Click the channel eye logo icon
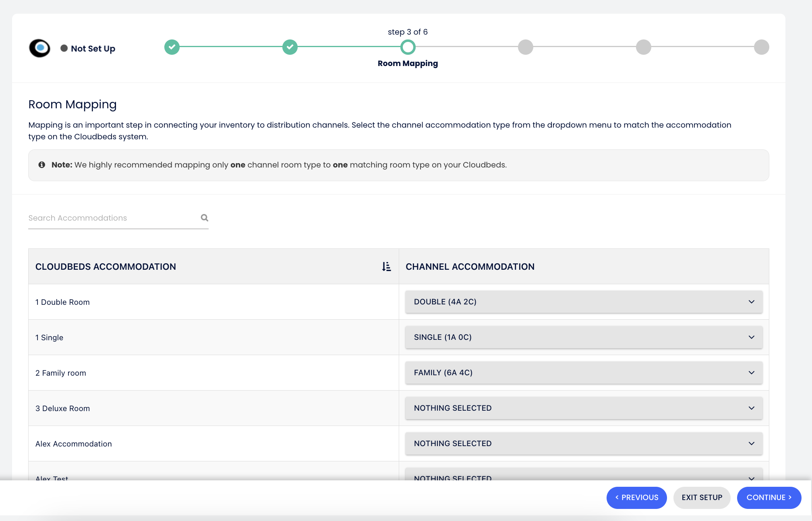Image resolution: width=812 pixels, height=521 pixels. [x=39, y=48]
